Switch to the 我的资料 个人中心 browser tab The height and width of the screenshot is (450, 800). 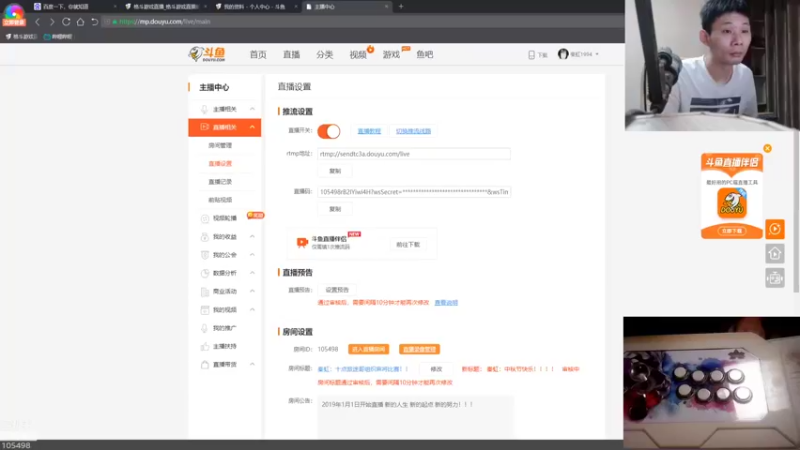(254, 7)
